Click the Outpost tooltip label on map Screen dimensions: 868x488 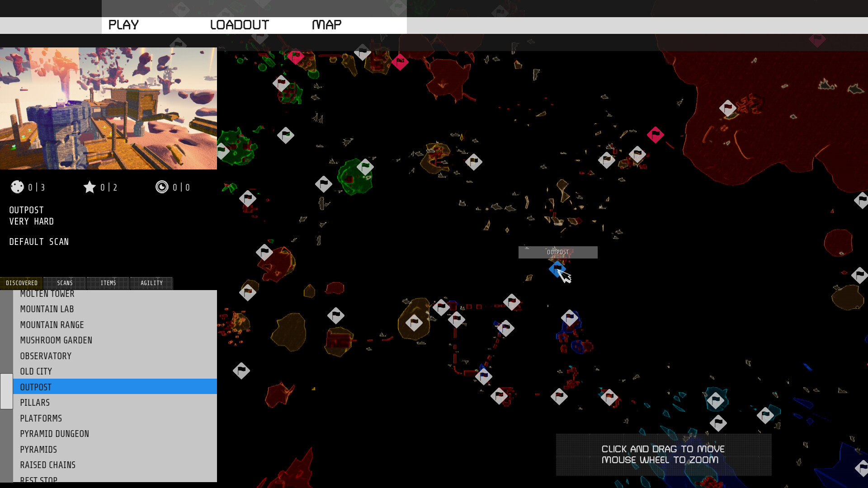(558, 252)
